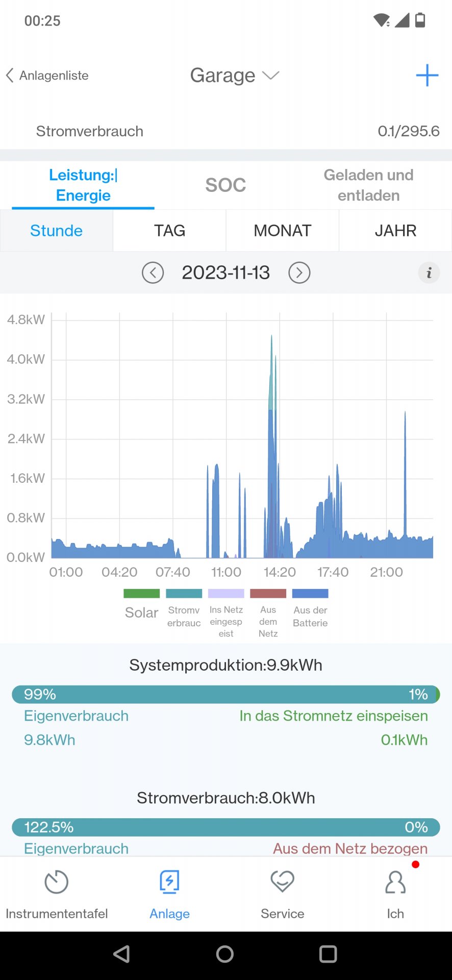Tap the plus icon to add a plant

(x=427, y=76)
